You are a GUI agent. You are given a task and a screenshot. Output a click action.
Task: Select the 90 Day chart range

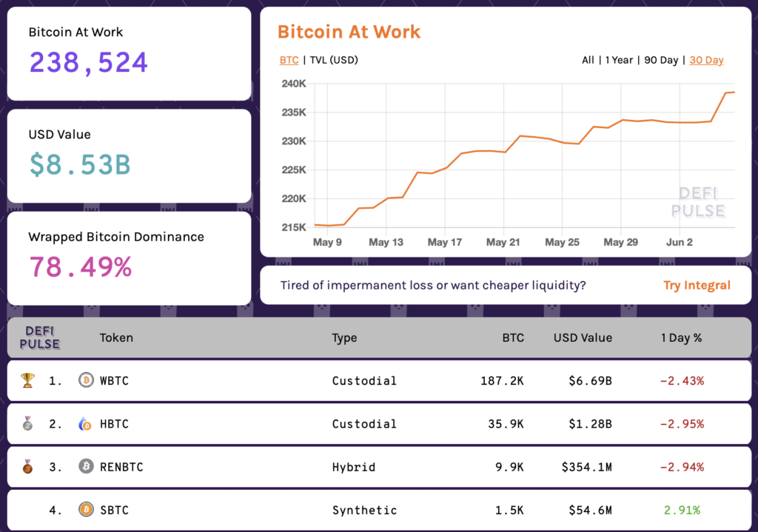(661, 60)
